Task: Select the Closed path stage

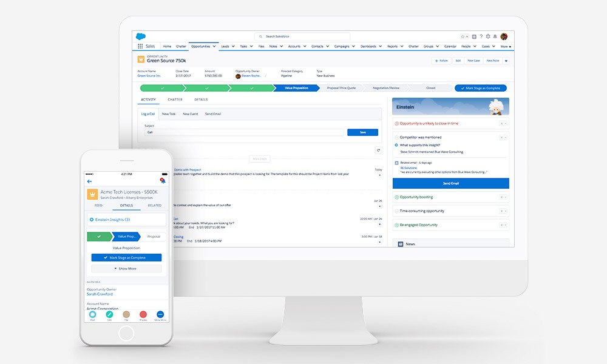Action: click(x=431, y=88)
